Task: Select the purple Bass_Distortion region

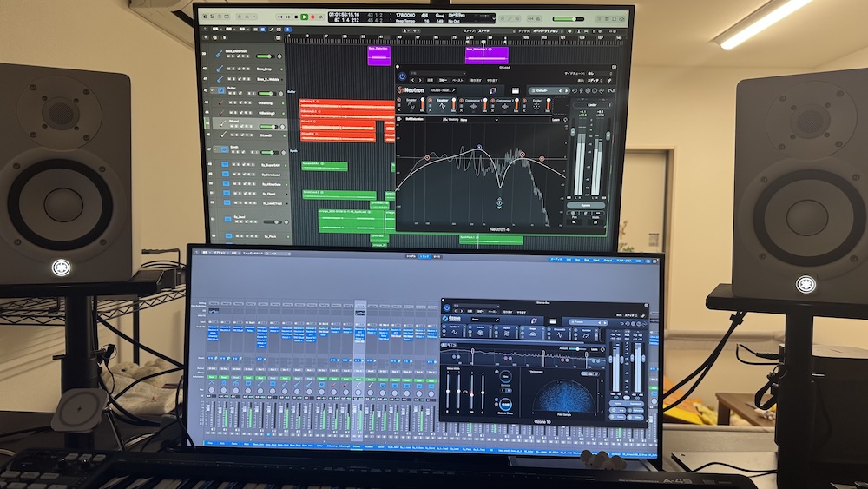Action: (378, 55)
